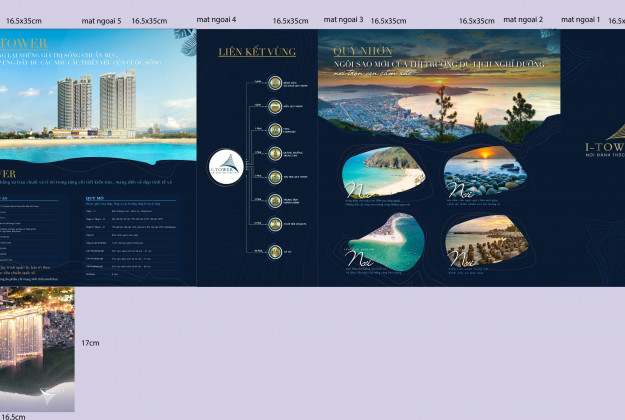
Task: Select the bottom gold circle icon in the diagram
Action: tap(274, 250)
